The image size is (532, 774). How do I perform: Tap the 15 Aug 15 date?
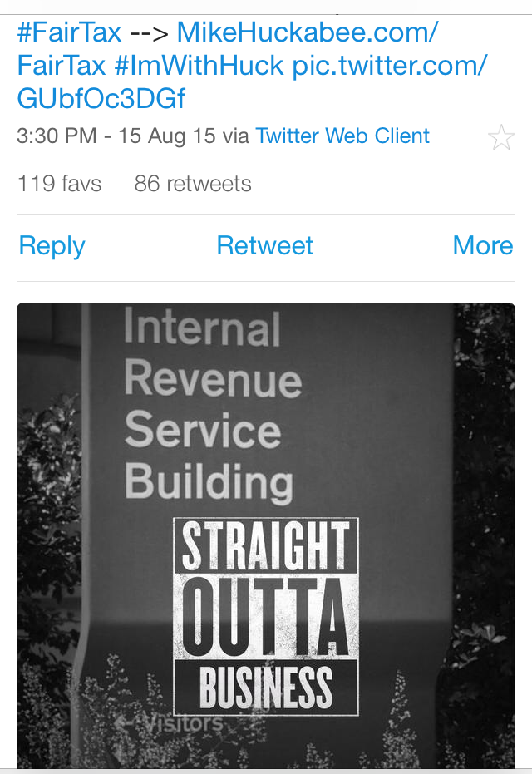(x=165, y=136)
